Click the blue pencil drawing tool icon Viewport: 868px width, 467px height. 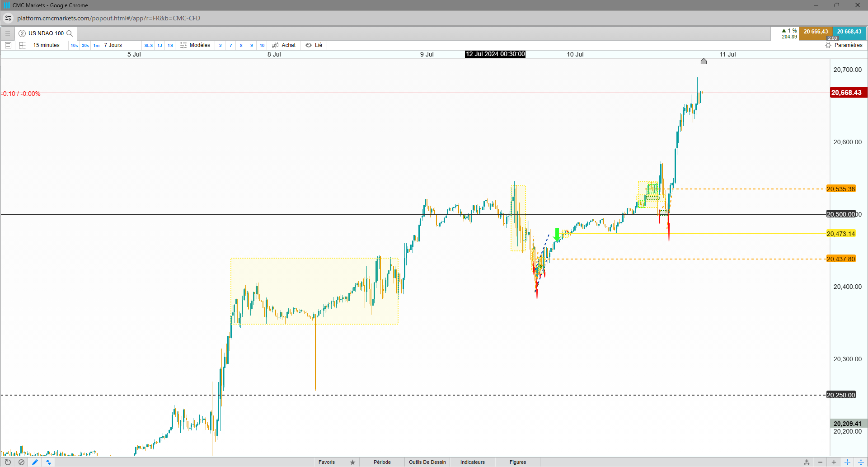tap(35, 462)
